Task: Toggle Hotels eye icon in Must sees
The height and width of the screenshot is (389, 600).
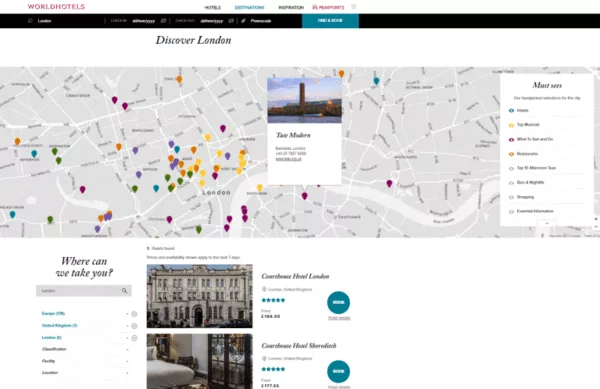Action: [x=511, y=111]
